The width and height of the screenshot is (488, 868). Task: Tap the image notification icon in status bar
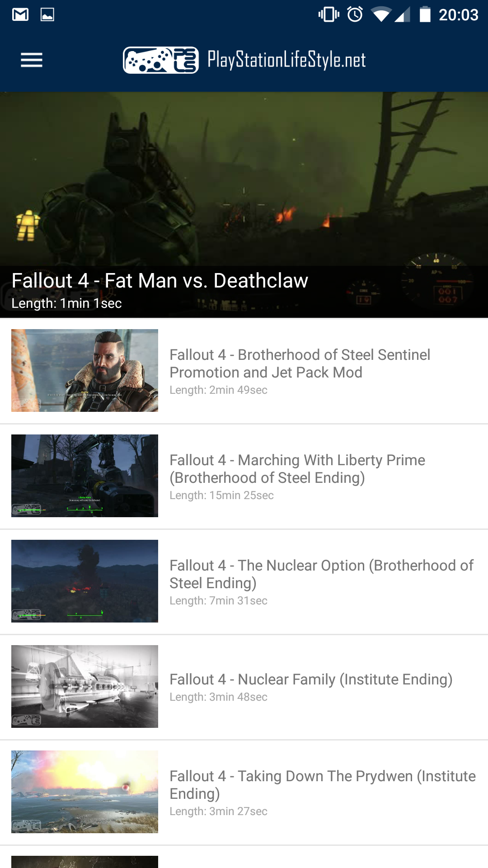pyautogui.click(x=47, y=15)
